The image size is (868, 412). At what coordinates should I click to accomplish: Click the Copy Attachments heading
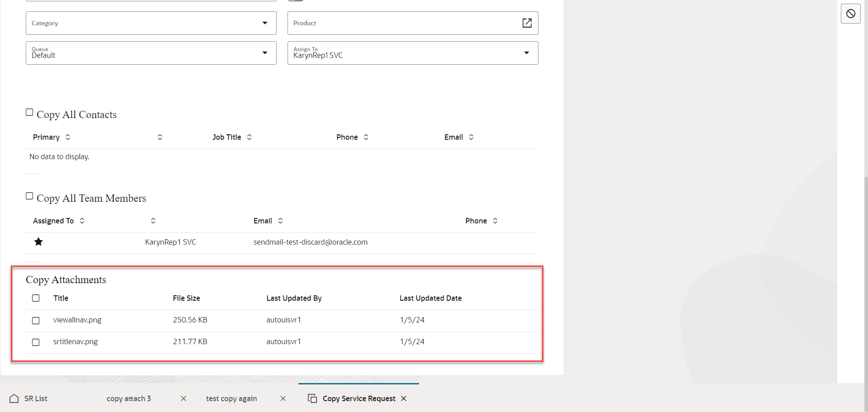tap(66, 279)
